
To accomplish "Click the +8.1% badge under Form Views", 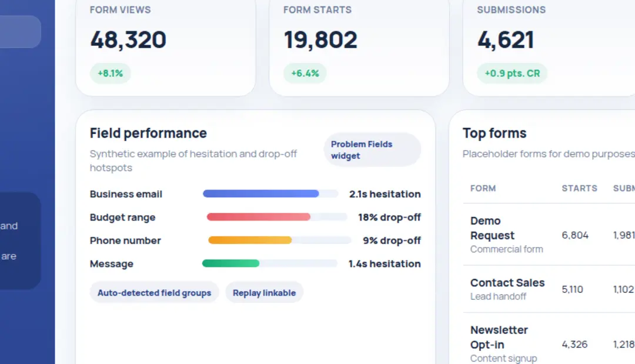I will point(111,74).
